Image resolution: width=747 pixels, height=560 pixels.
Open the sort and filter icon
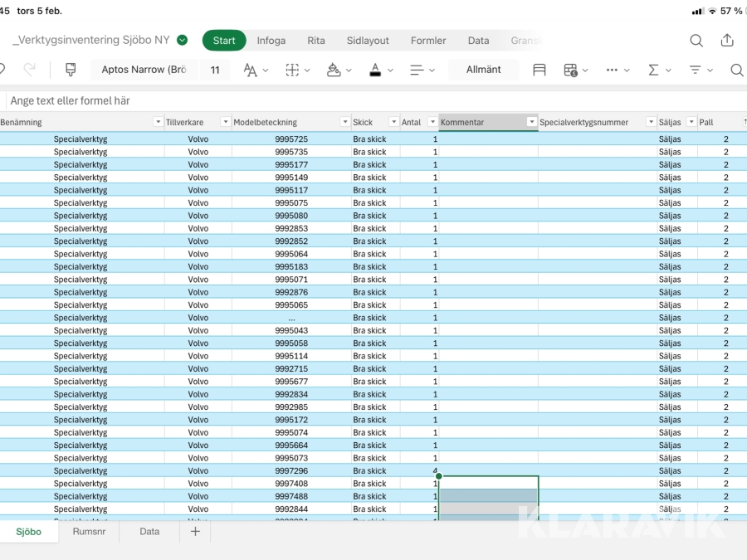(x=696, y=70)
